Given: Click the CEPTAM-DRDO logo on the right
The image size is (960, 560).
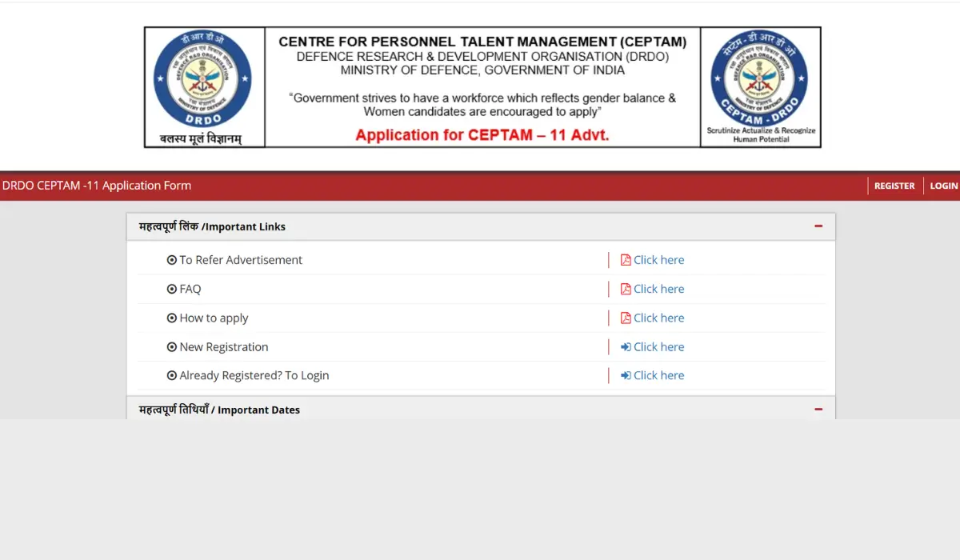Looking at the screenshot, I should (x=760, y=80).
